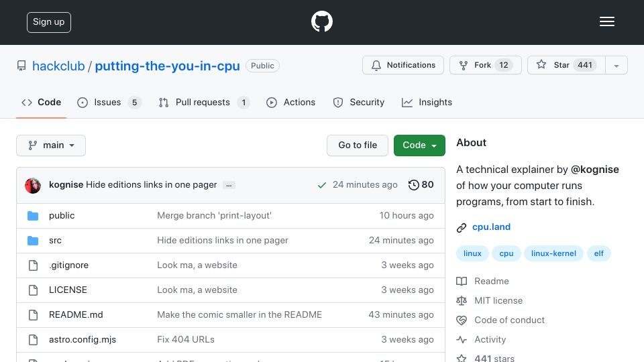
Task: Open the MIT license link
Action: [498, 300]
